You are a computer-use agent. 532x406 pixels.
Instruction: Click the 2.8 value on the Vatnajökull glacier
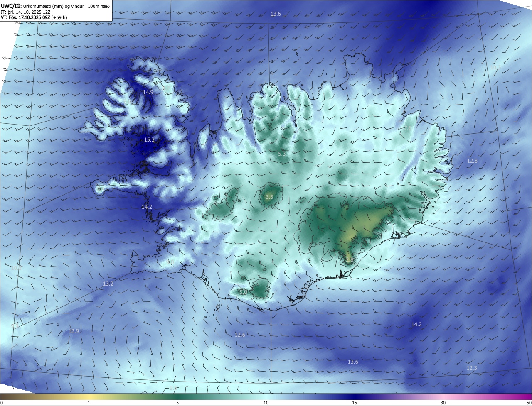click(349, 260)
